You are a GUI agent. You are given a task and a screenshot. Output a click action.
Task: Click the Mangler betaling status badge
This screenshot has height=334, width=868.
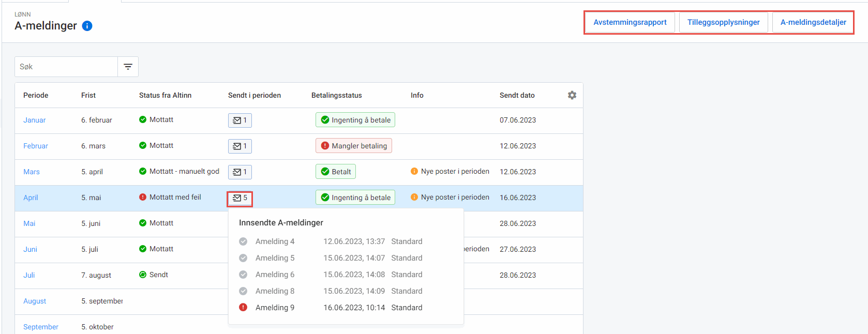[x=354, y=146]
